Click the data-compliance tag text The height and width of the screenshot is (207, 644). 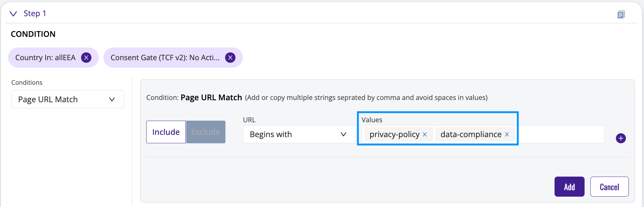click(471, 134)
